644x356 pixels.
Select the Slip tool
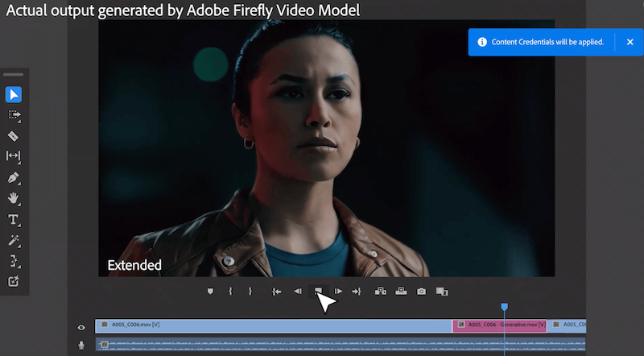click(x=13, y=155)
